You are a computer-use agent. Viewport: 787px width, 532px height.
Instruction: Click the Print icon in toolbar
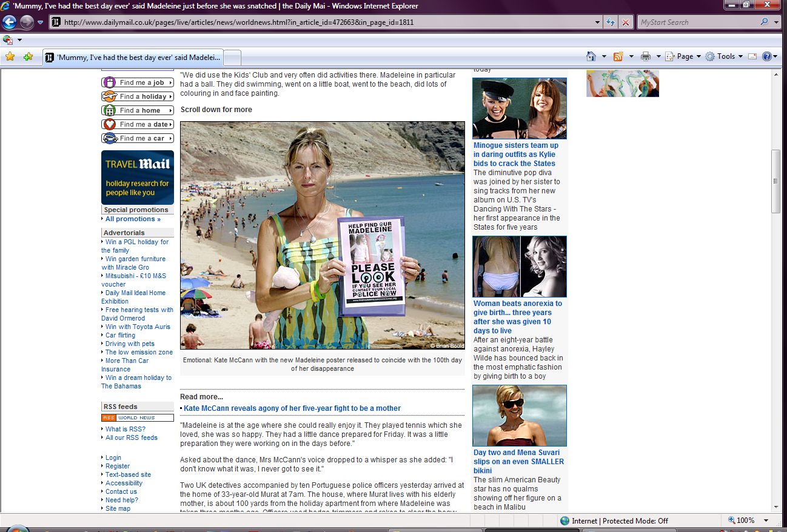646,56
